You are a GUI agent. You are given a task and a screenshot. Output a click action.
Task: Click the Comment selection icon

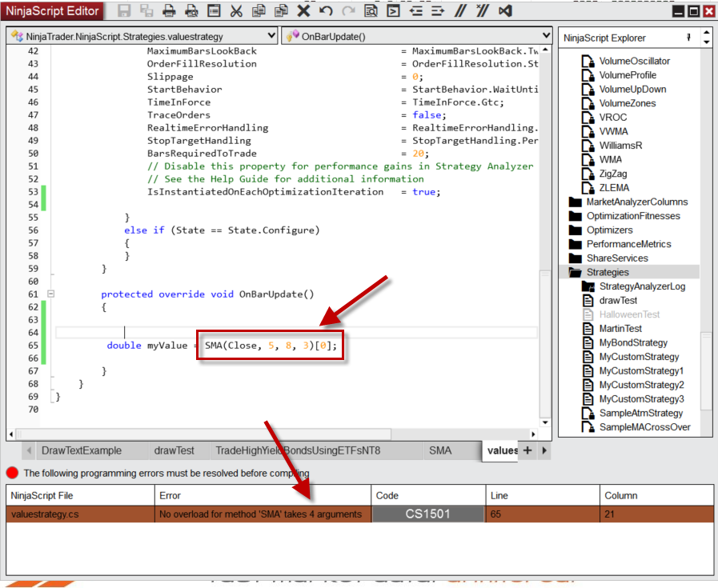[x=460, y=10]
